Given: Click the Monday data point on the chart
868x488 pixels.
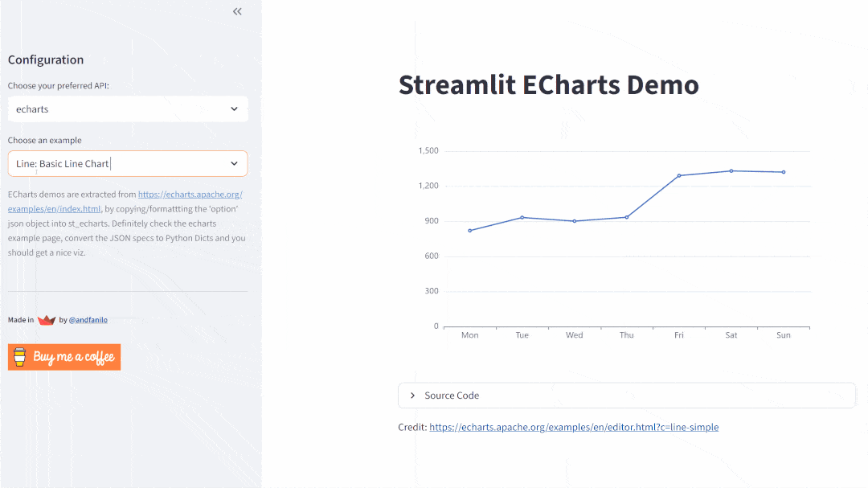Looking at the screenshot, I should point(469,230).
